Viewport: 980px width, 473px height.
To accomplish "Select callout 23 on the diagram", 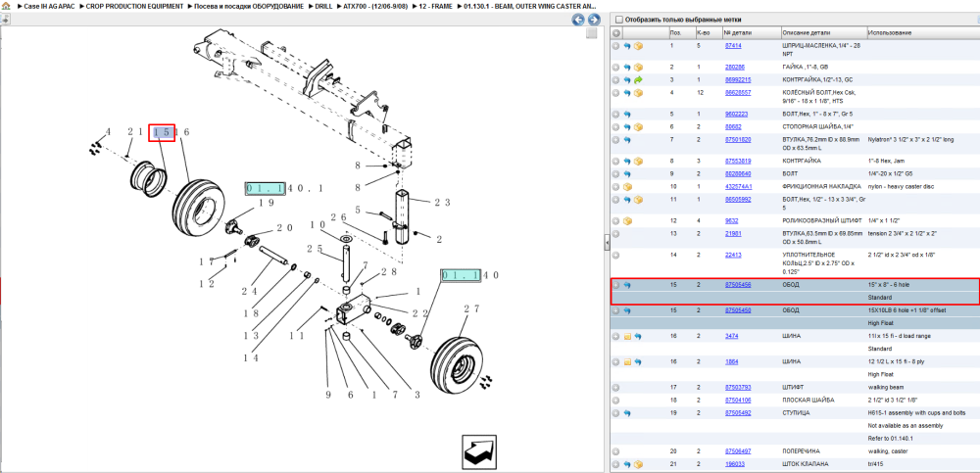I will (x=441, y=202).
